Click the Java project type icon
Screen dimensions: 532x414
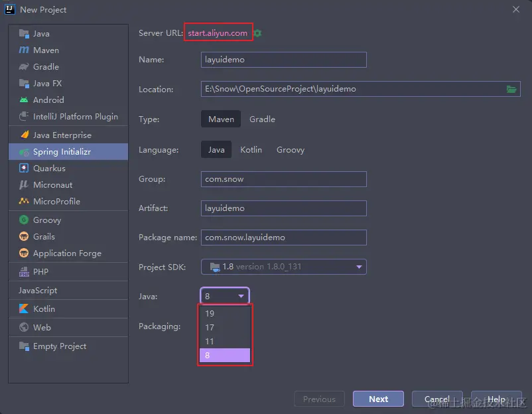tap(24, 34)
